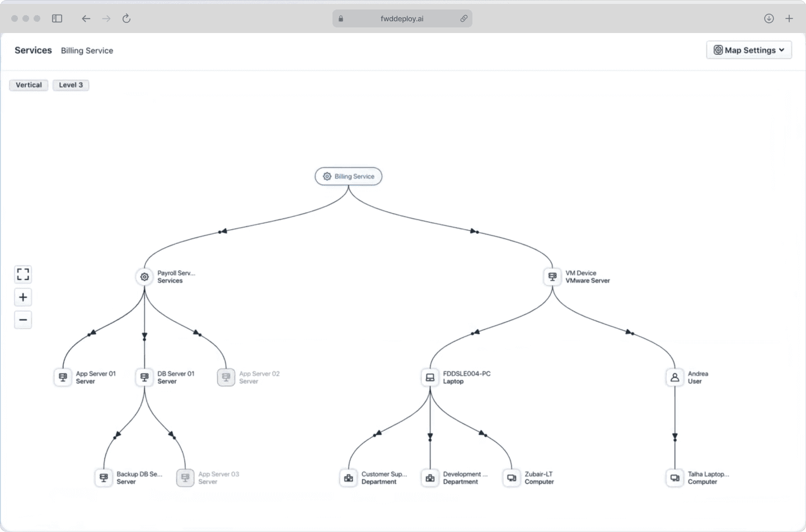
Task: Toggle the browser sidebar panel icon
Action: pyautogui.click(x=57, y=18)
